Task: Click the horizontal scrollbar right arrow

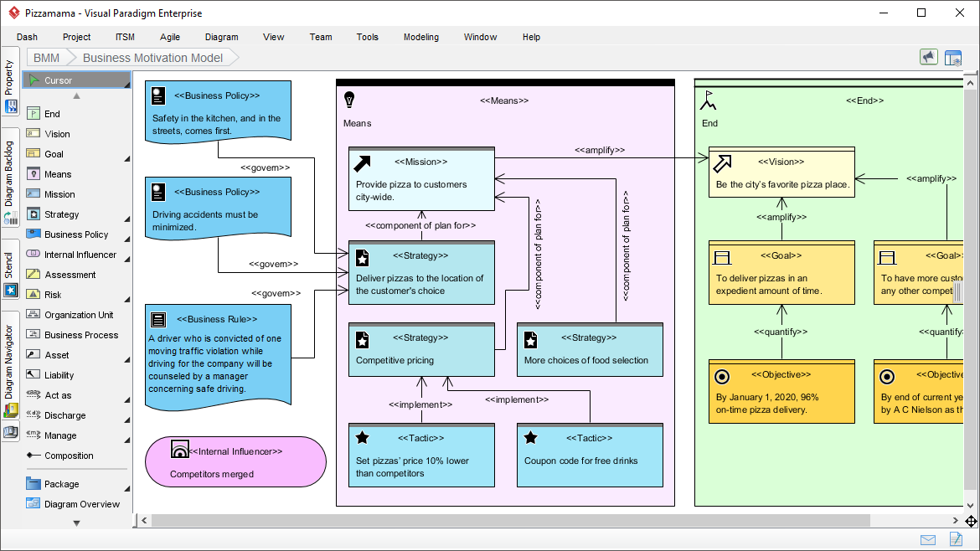Action: pyautogui.click(x=956, y=520)
